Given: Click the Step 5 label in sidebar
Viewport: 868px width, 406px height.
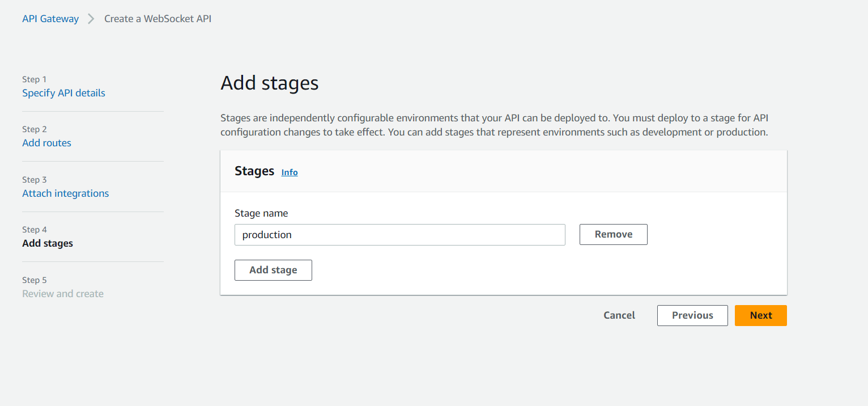Looking at the screenshot, I should (x=35, y=280).
